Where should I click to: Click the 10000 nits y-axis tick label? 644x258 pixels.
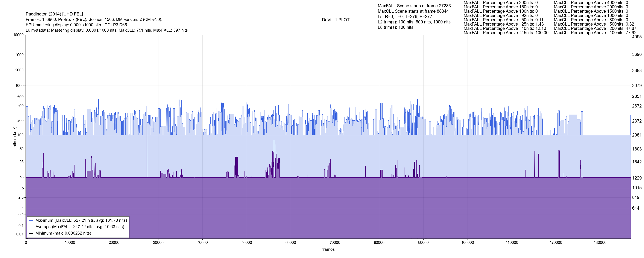(x=18, y=35)
